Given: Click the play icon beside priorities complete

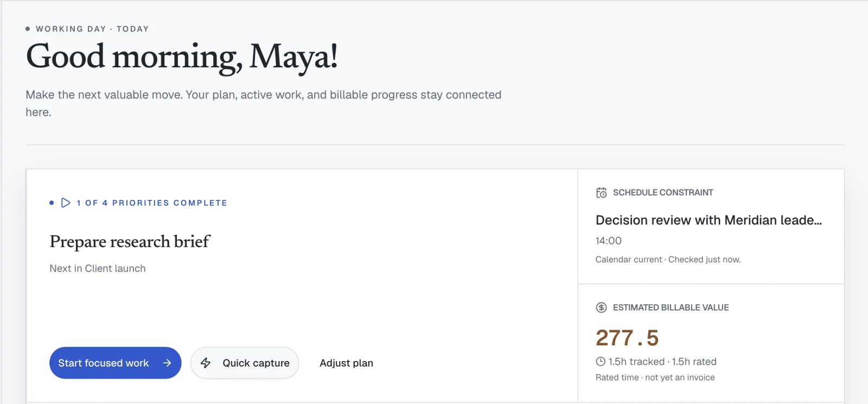Looking at the screenshot, I should (x=66, y=203).
